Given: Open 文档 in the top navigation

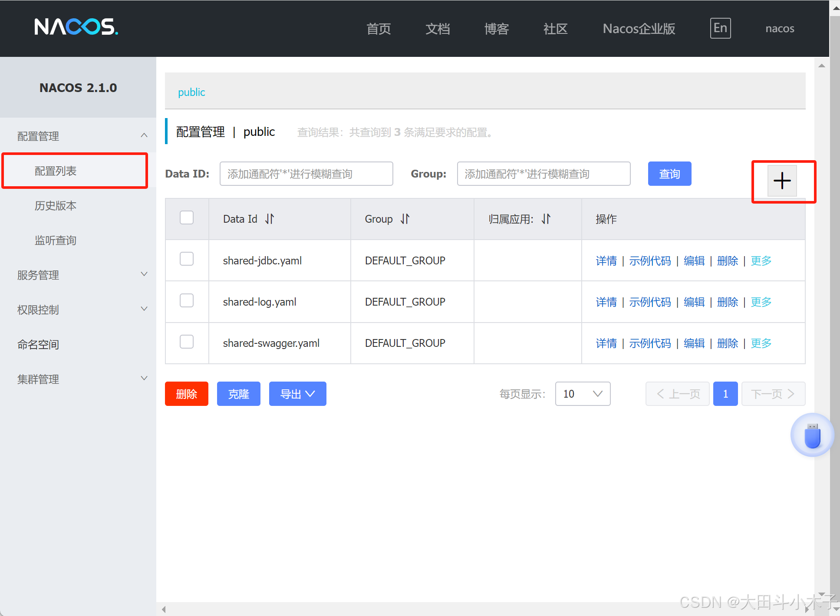Looking at the screenshot, I should pyautogui.click(x=438, y=29).
